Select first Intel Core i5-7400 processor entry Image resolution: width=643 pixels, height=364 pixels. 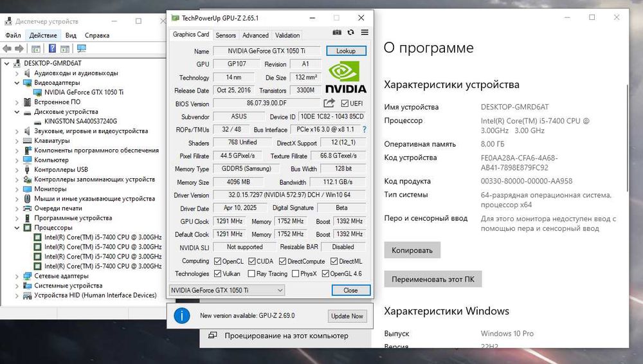(102, 237)
